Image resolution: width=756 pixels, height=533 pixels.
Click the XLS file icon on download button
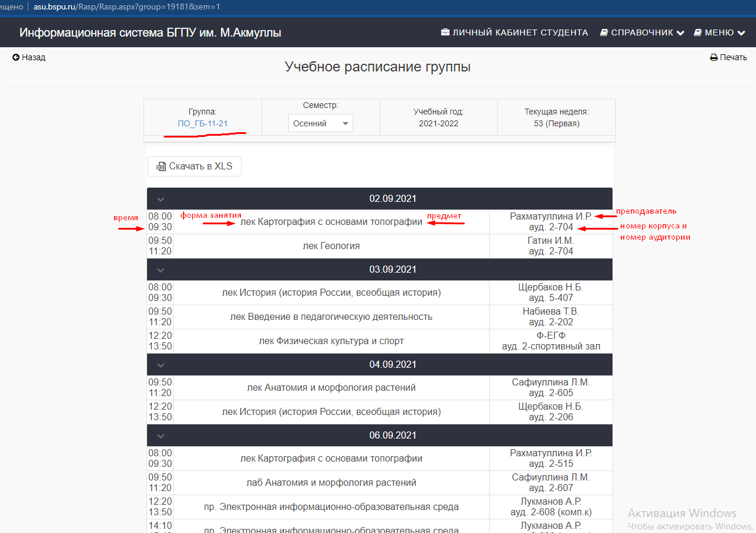pos(161,166)
